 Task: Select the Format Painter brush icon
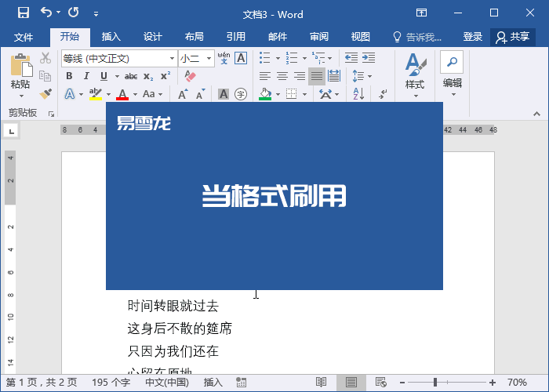[x=45, y=94]
